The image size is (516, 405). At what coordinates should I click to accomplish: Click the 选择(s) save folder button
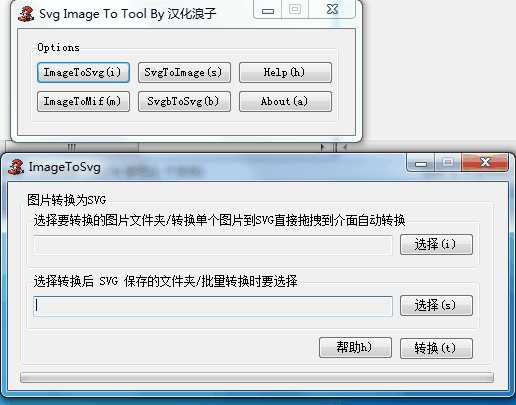point(436,305)
